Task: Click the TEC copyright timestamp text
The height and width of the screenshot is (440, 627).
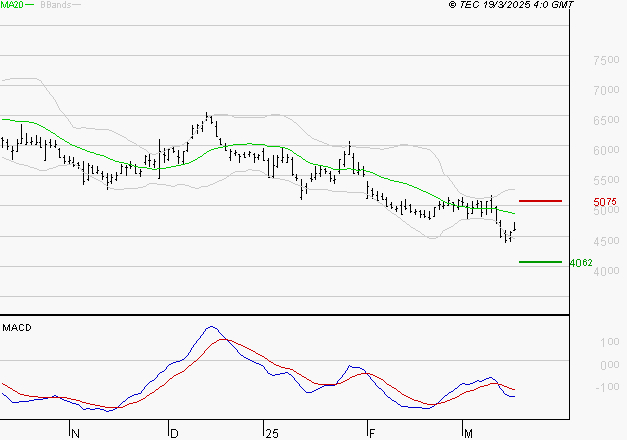Action: click(511, 5)
